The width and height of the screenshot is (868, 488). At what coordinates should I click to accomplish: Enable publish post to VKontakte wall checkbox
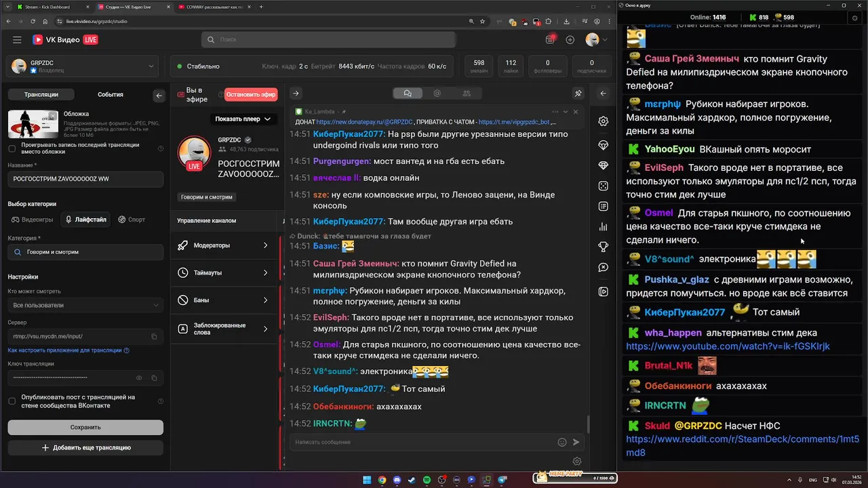(12, 401)
